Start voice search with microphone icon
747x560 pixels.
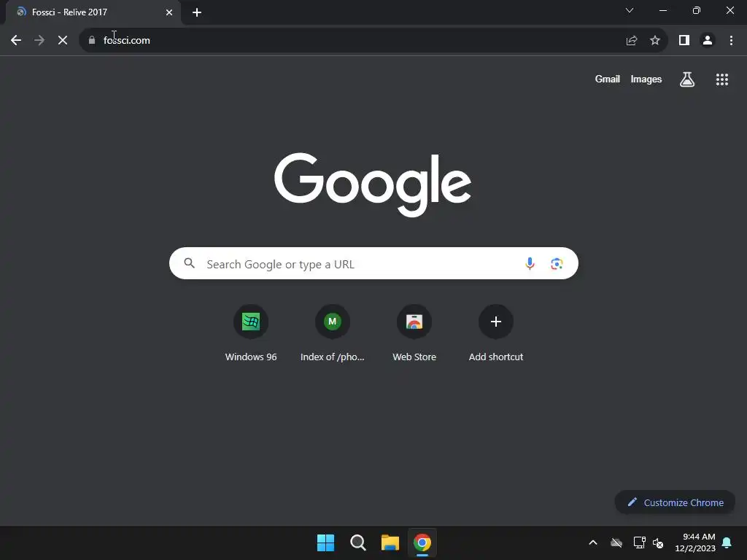pos(530,263)
